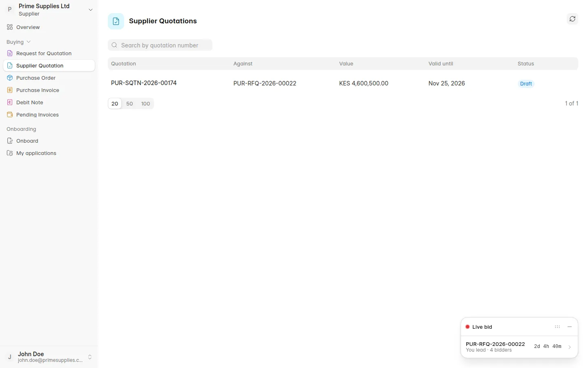Image resolution: width=588 pixels, height=368 pixels.
Task: Open the John Doe user menu chevron
Action: (90, 357)
